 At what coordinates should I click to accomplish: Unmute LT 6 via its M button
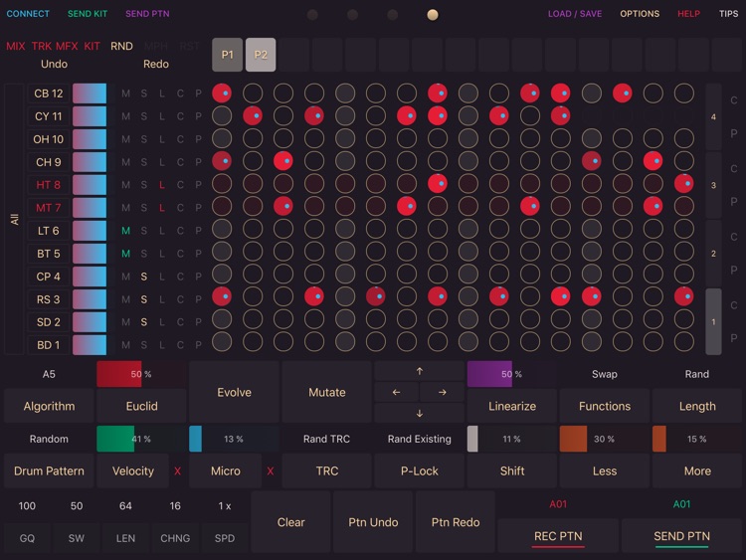125,231
